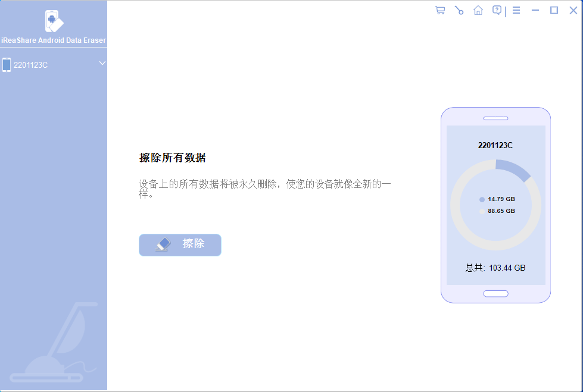This screenshot has width=583, height=392.
Task: Close the Data Eraser window
Action: 573,10
